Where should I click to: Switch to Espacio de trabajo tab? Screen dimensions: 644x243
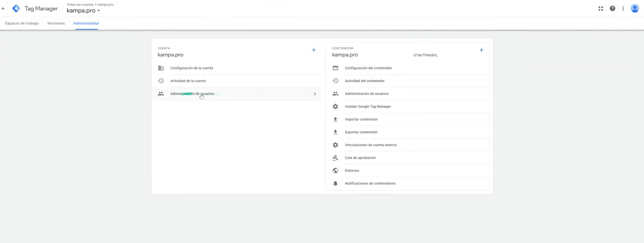[22, 23]
